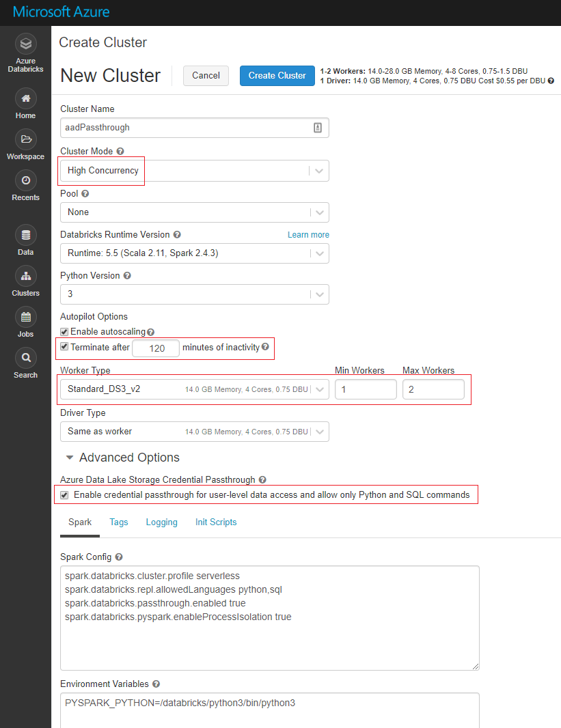Open Azure Databricks logo icon
Screen dimensions: 561x728
[x=25, y=44]
